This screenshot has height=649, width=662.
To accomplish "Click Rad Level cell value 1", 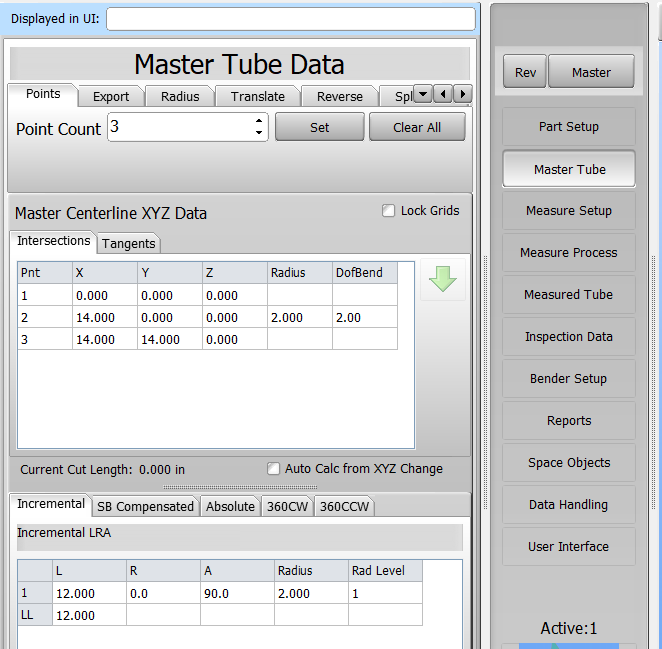I will [x=385, y=593].
